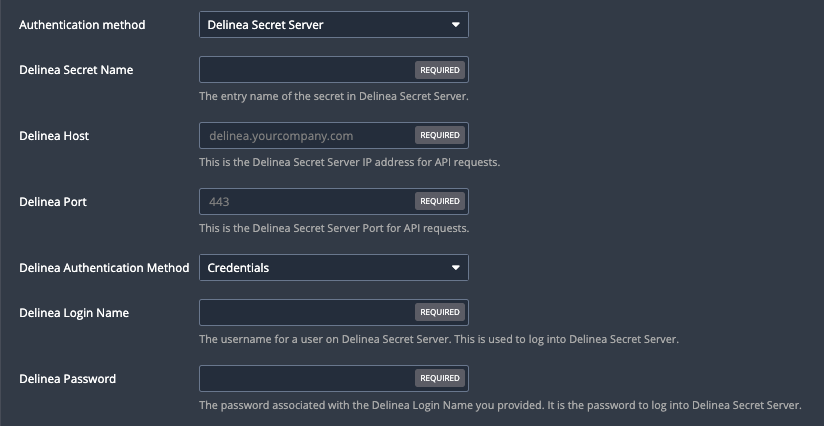The height and width of the screenshot is (426, 824).
Task: Focus the Delinea Password input field
Action: pyautogui.click(x=334, y=379)
